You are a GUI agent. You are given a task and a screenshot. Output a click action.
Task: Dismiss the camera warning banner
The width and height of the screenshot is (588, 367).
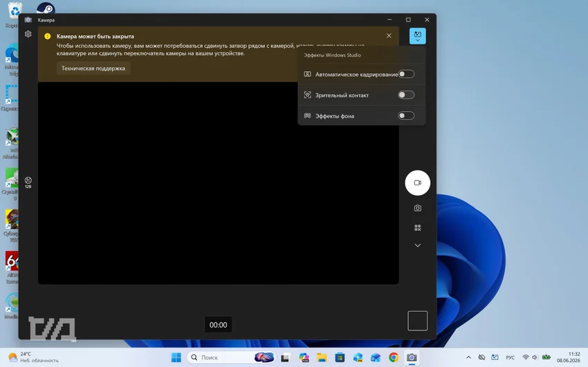pyautogui.click(x=389, y=35)
